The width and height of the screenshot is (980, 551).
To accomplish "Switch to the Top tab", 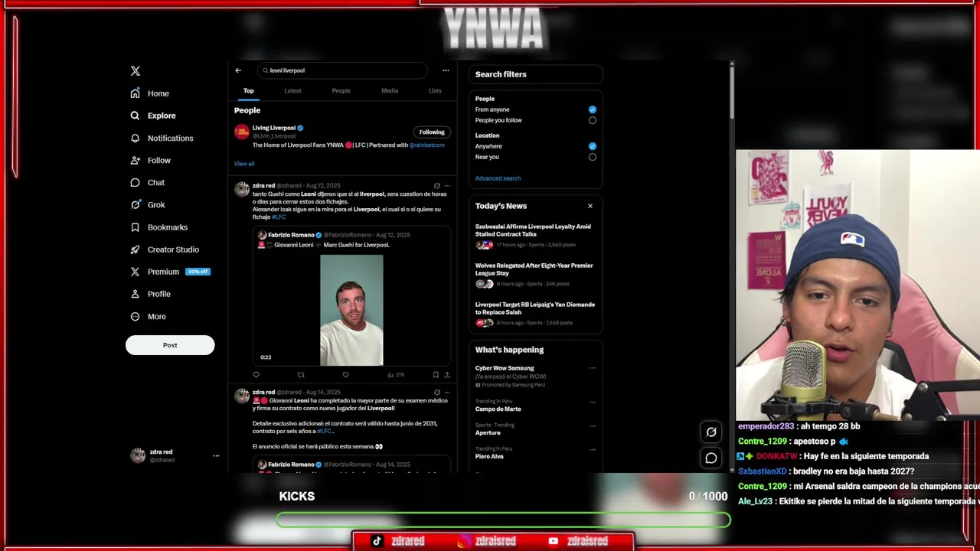I will coord(249,91).
